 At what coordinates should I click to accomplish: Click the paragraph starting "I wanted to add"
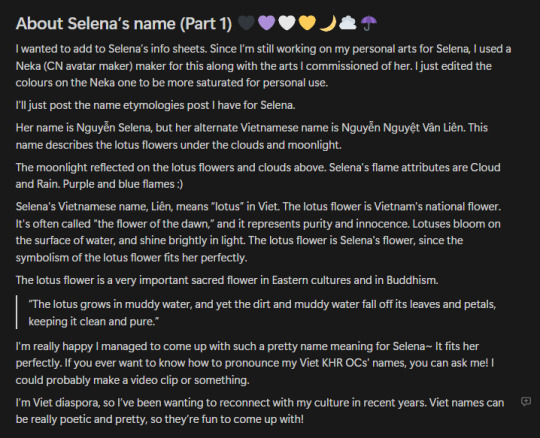263,66
